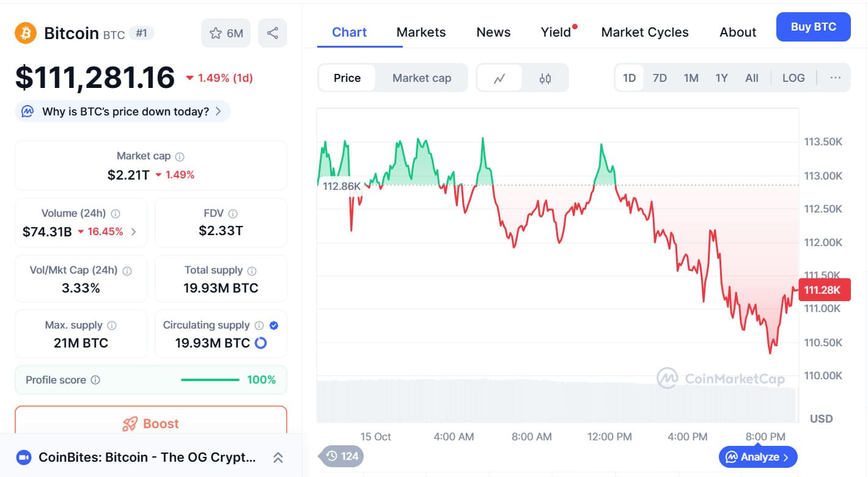Select the 7D time range
The width and height of the screenshot is (868, 477).
coord(660,78)
